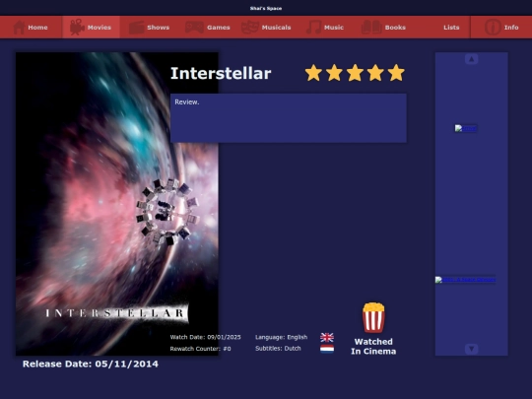Image resolution: width=532 pixels, height=399 pixels.
Task: Click the "Release Date: 05/11/2014" text
Action: (91, 365)
